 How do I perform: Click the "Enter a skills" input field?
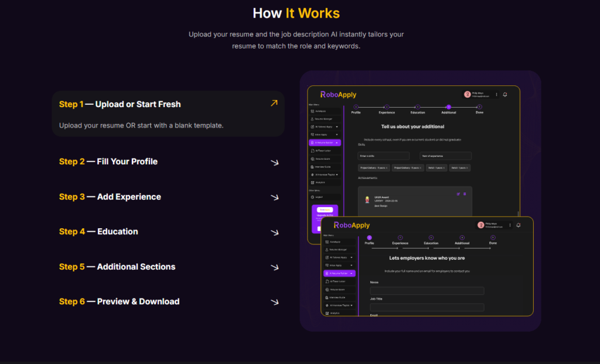coord(383,156)
